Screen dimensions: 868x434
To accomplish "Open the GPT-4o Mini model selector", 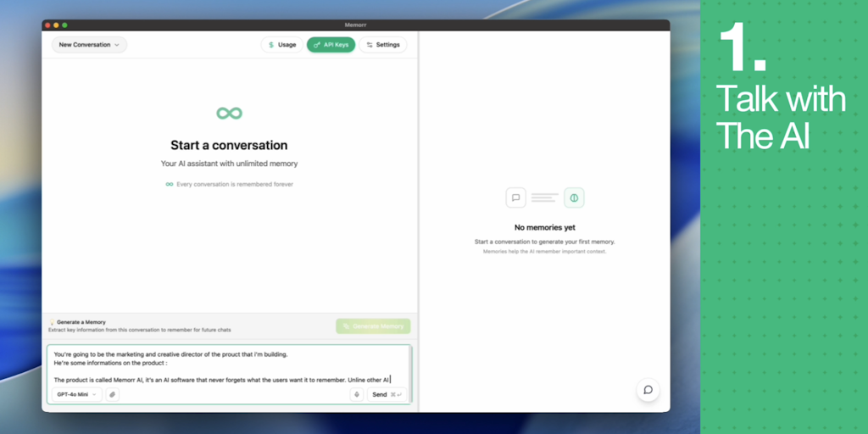I will pos(77,395).
